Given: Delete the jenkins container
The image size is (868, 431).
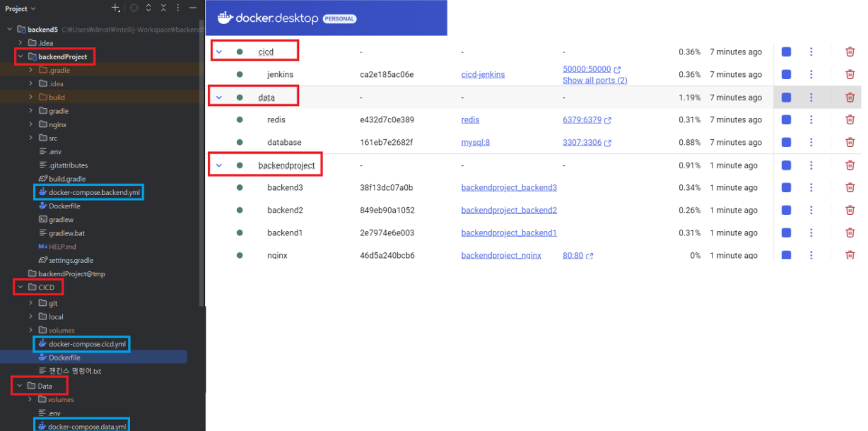Looking at the screenshot, I should point(850,74).
